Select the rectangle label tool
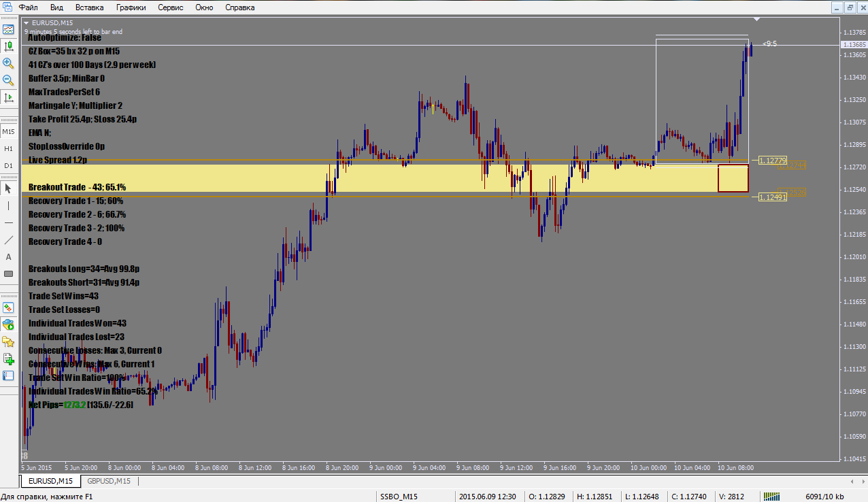868x502 pixels. pyautogui.click(x=8, y=273)
